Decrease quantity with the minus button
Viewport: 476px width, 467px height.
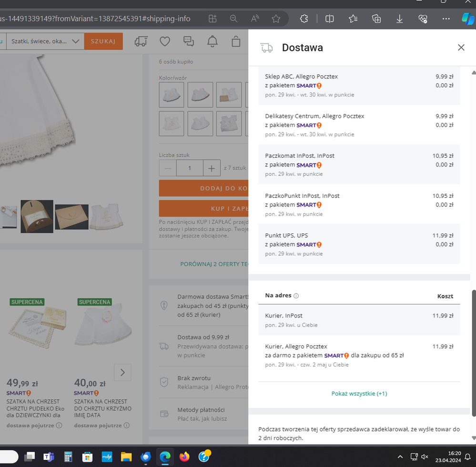click(x=168, y=168)
